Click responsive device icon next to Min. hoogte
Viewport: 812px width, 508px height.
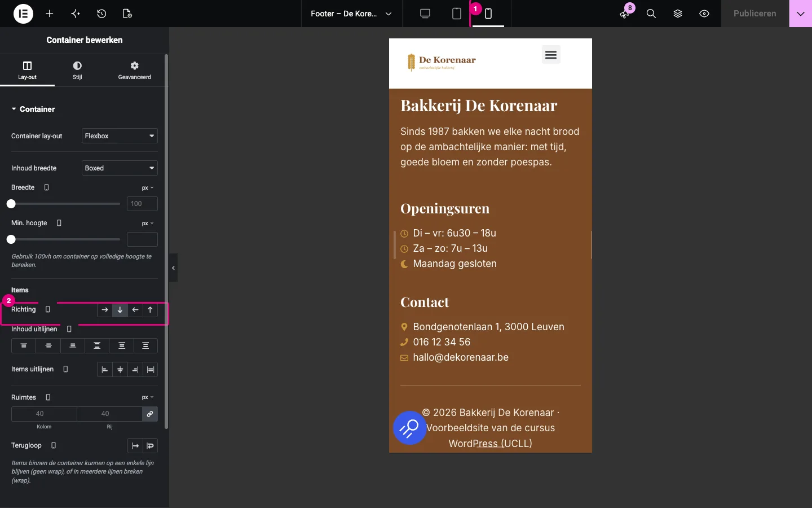[x=59, y=223]
